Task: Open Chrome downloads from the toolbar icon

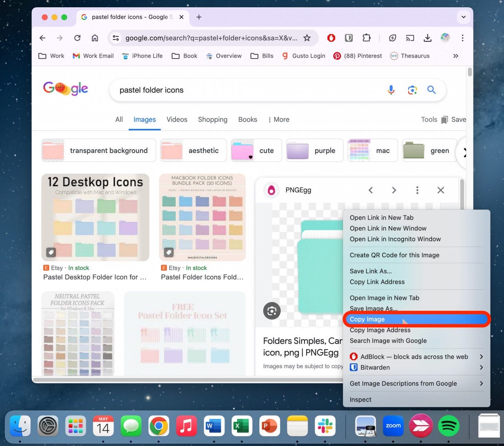Action: point(427,38)
